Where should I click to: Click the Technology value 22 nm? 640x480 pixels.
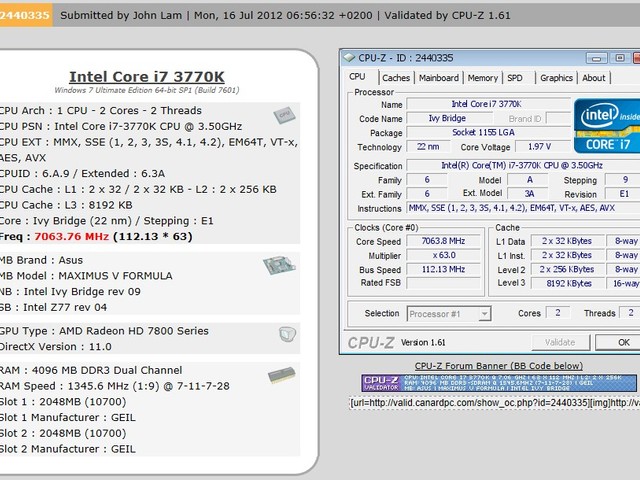[428, 147]
